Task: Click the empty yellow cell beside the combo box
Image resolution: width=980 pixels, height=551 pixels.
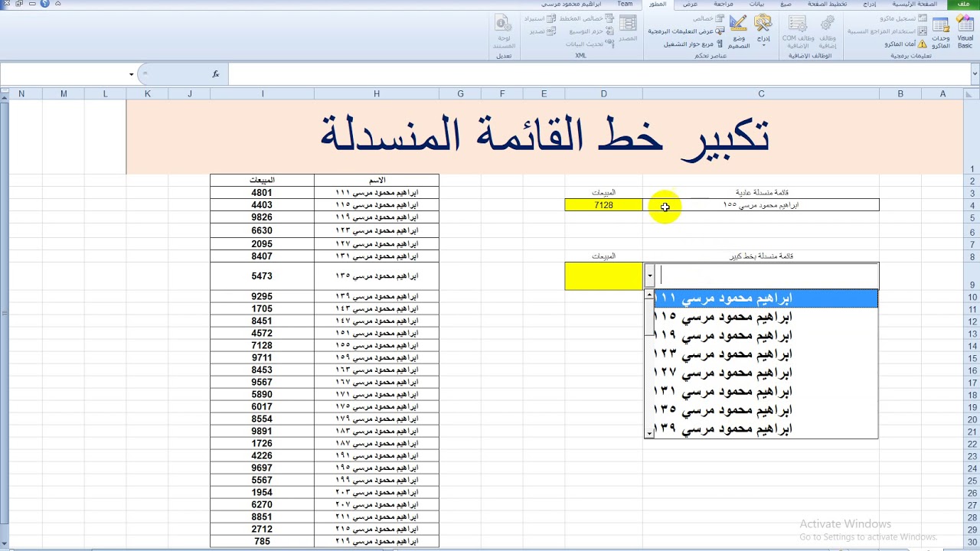Action: [603, 276]
